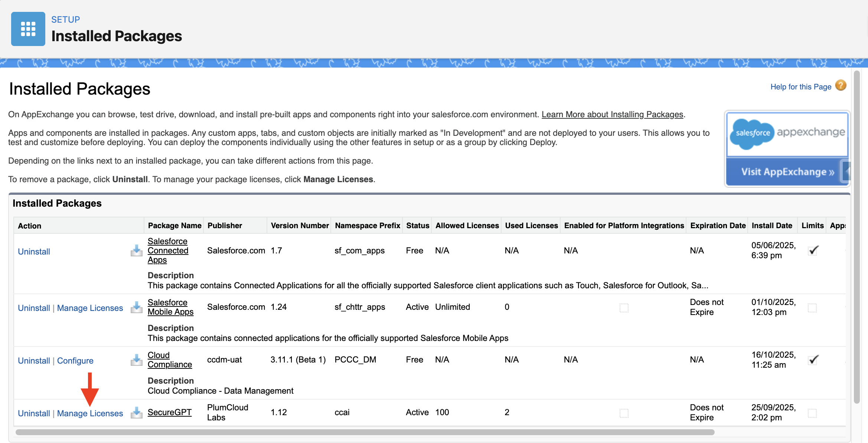Click download icon beside SecureGPT package
Viewport: 868px width, 443px height.
(x=136, y=413)
